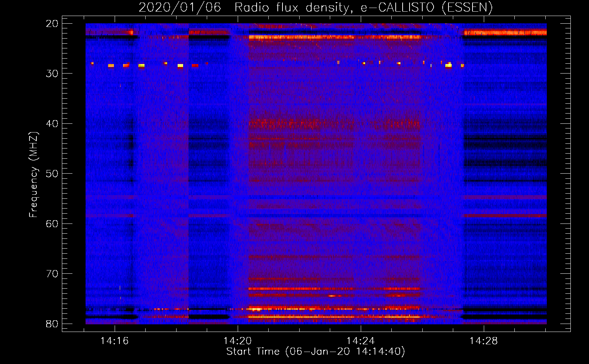Select the 14:24 time tick label

(x=361, y=341)
